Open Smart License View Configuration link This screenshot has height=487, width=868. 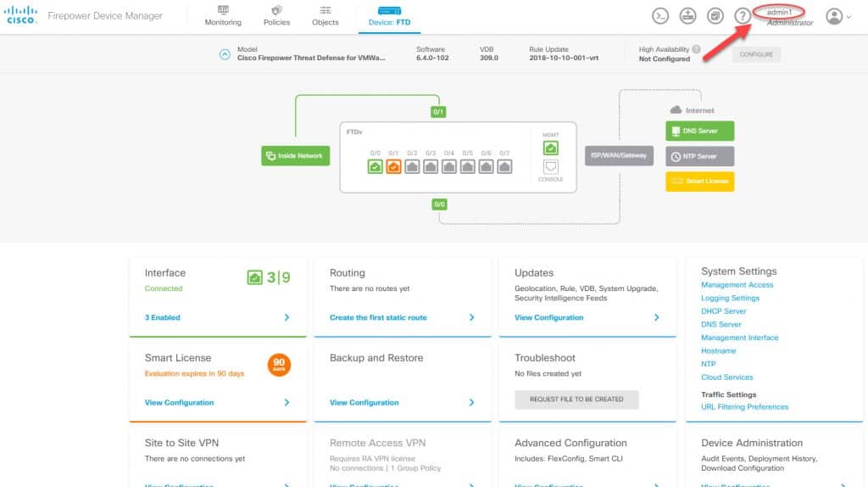(179, 403)
